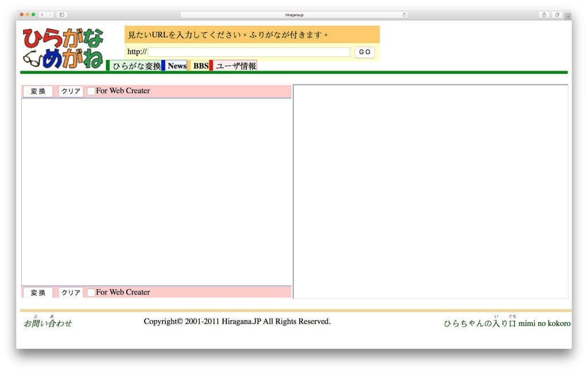Focus the hiragana.jp address bar
Screen dimensions: 588x372
(x=294, y=15)
